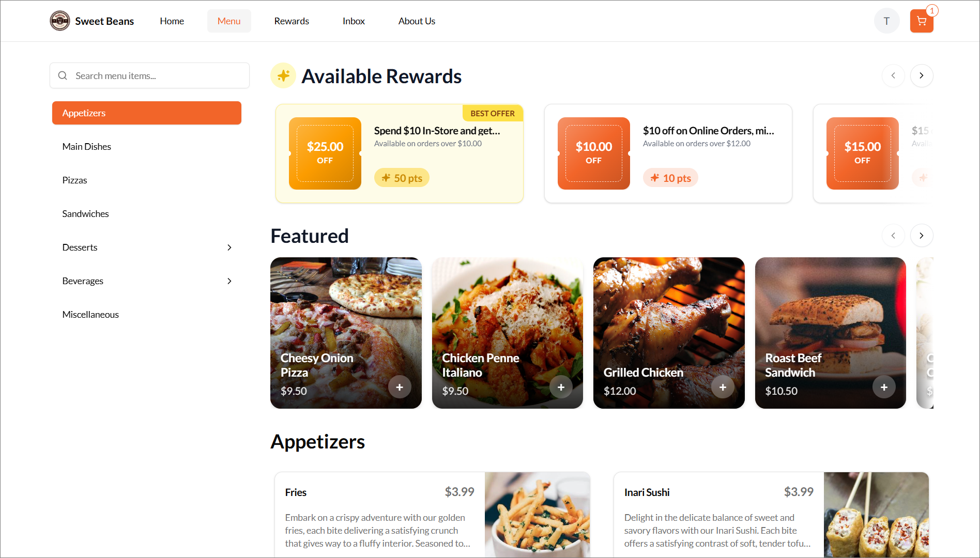This screenshot has height=558, width=980.
Task: Open the Rewards tab in navigation
Action: tap(292, 21)
